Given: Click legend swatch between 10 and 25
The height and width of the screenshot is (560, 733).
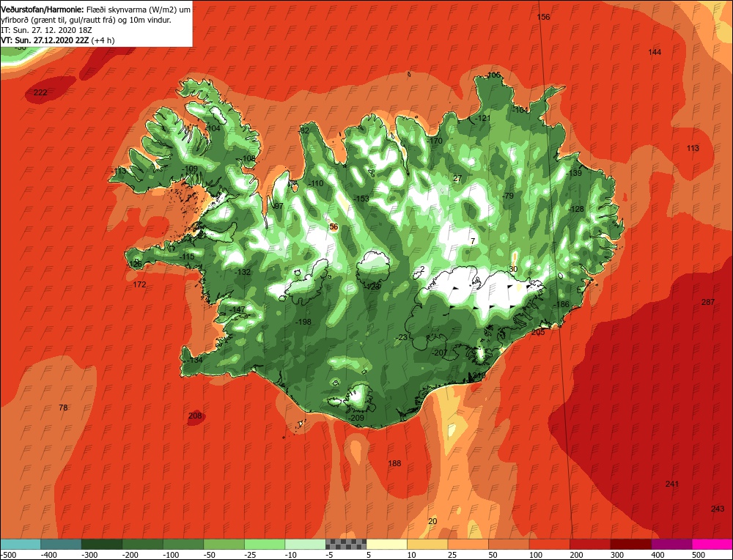Looking at the screenshot, I should 427,544.
